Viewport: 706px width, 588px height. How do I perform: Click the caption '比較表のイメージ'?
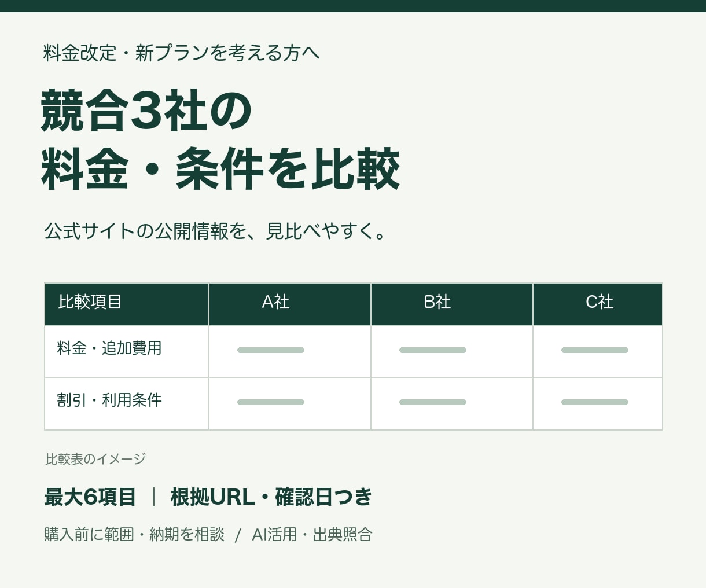click(x=95, y=459)
